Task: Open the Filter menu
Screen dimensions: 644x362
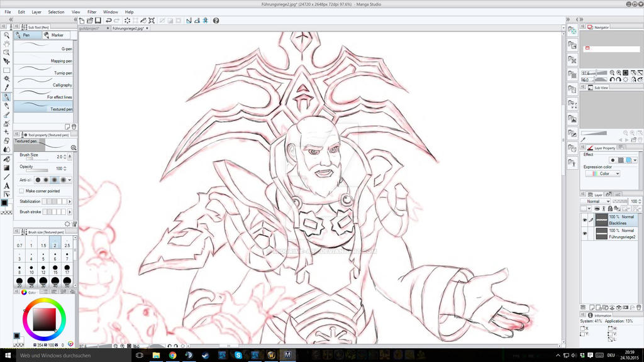Action: pyautogui.click(x=92, y=12)
